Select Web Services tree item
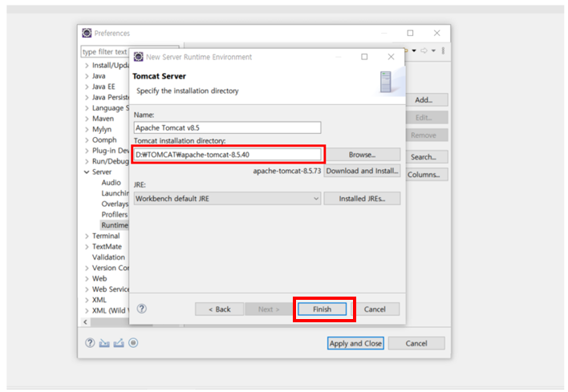 [x=111, y=289]
